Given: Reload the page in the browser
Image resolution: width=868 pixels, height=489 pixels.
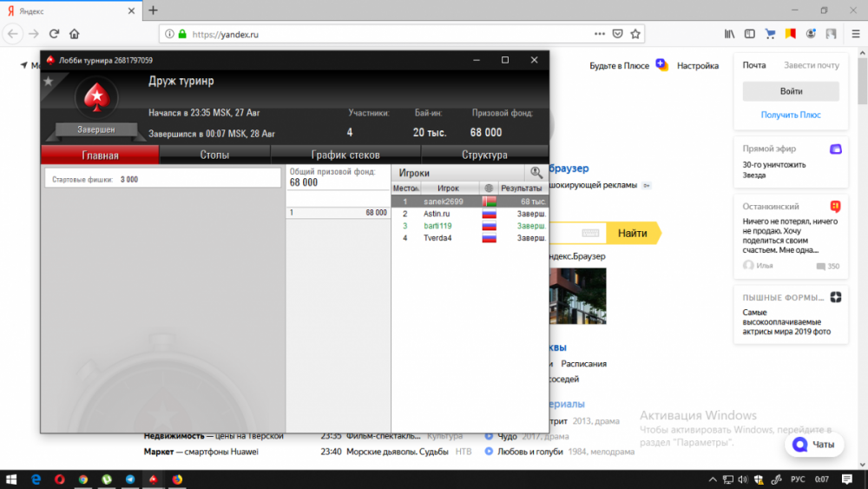Looking at the screenshot, I should 54,34.
